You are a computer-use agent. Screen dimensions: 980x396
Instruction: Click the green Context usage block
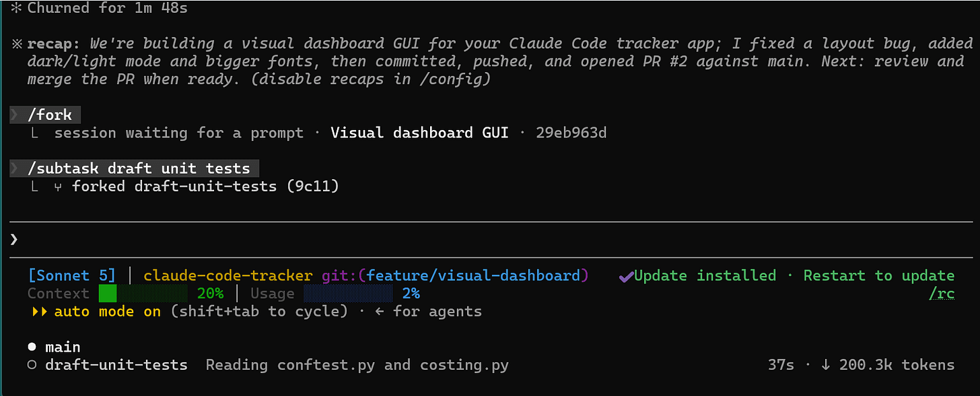pos(108,294)
